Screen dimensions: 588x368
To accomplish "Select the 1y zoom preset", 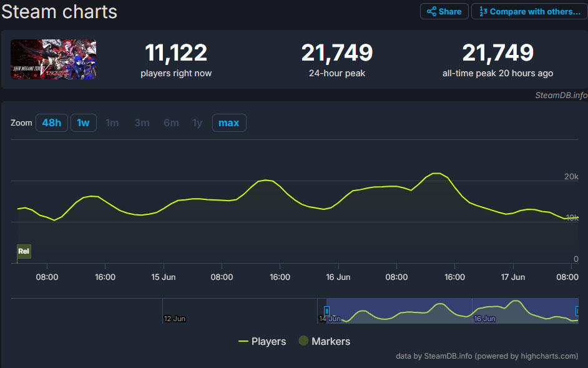I will tap(197, 122).
